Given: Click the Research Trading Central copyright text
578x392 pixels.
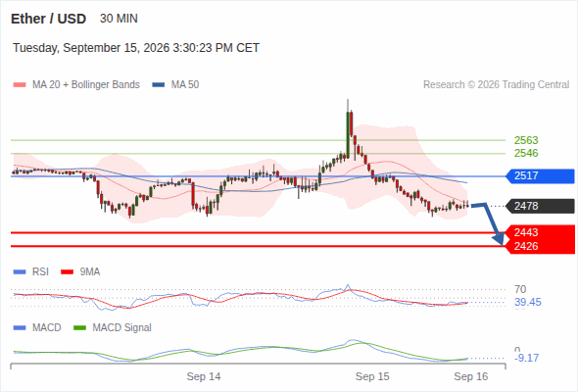Looking at the screenshot, I should pos(496,85).
